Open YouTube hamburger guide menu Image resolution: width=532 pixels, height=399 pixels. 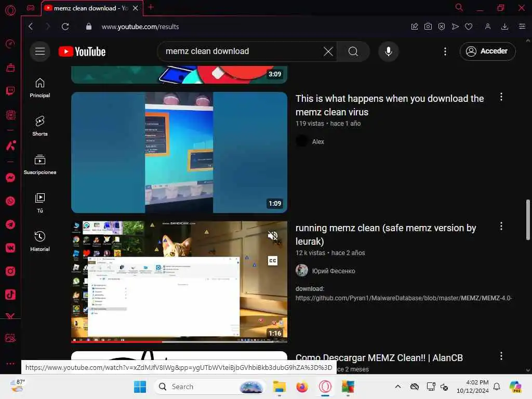click(40, 51)
